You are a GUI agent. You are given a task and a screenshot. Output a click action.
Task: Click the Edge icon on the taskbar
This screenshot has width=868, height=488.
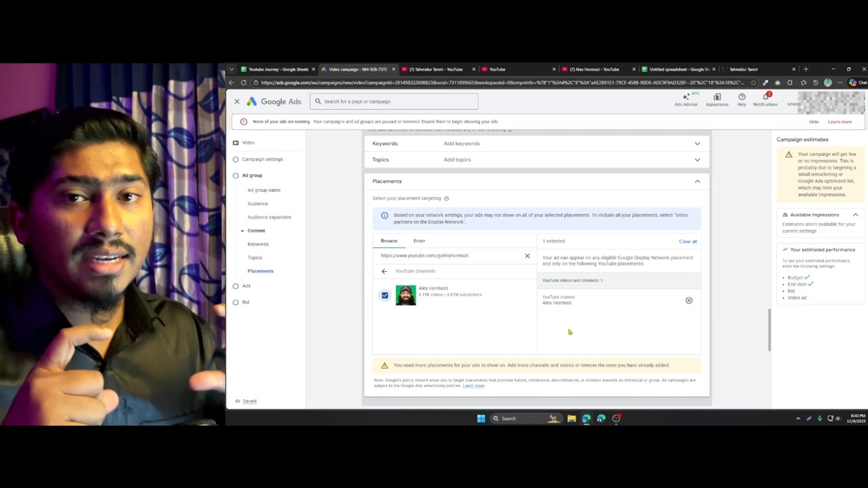click(x=587, y=418)
